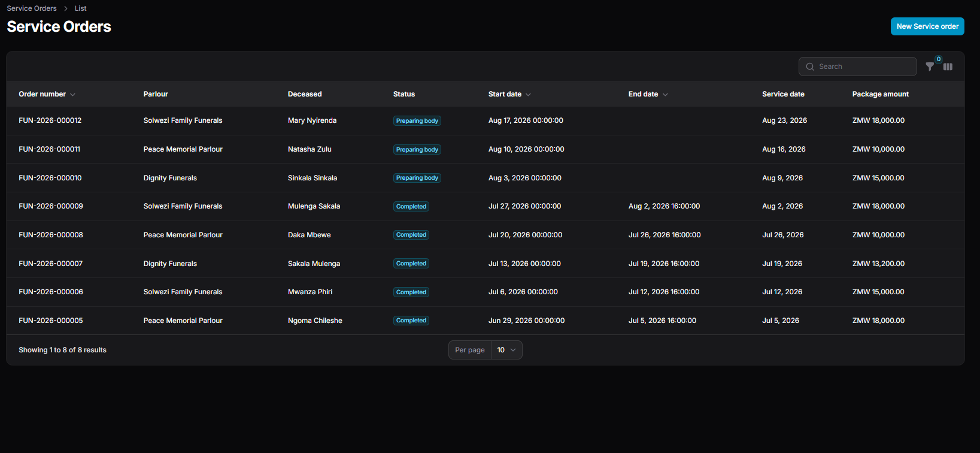This screenshot has width=980, height=453.
Task: Click Completed badge for Daka Mbewe
Action: tap(411, 235)
